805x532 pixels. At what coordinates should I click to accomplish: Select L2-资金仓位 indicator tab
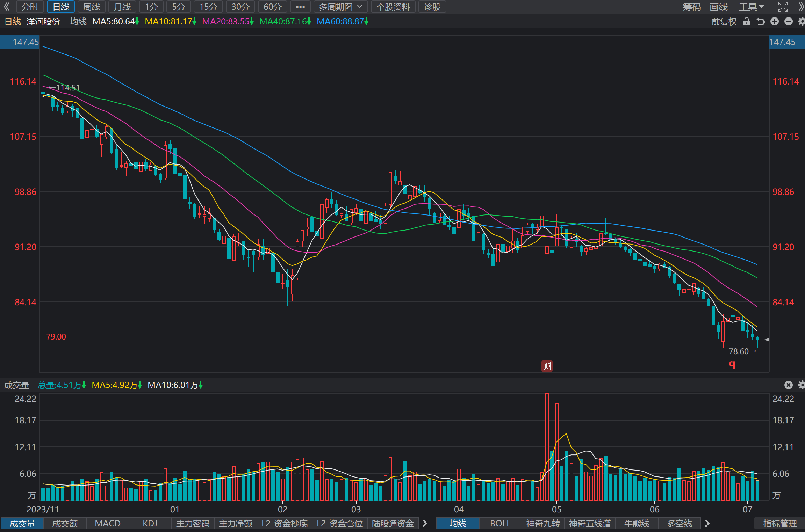[340, 523]
